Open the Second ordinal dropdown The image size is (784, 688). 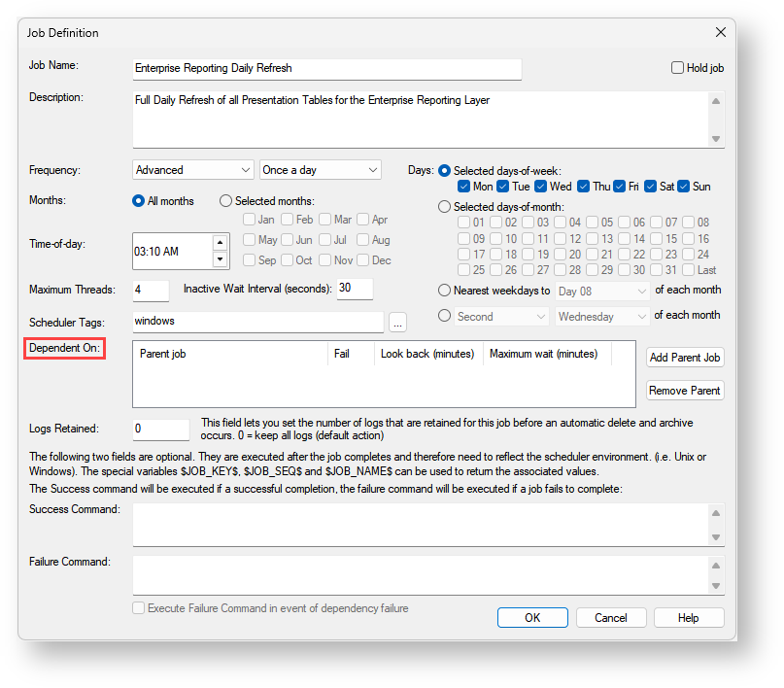coord(500,317)
